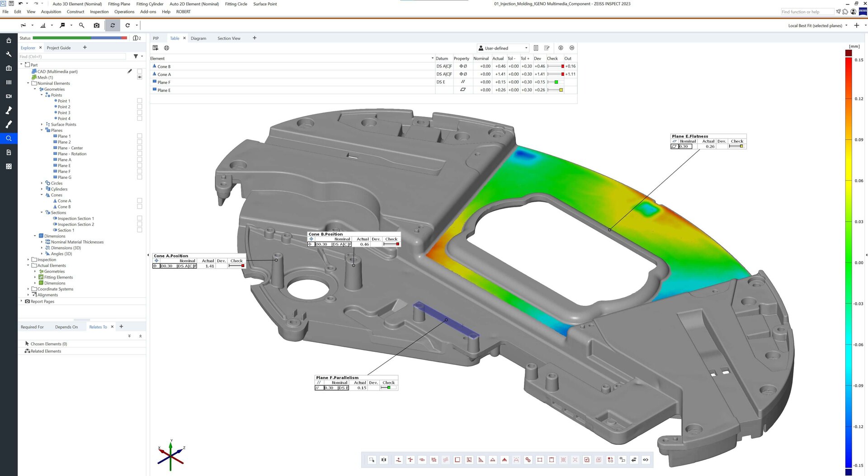Screen dimensions: 868x476
Task: Click the bar chart analysis icon in the toolbar
Action: [43, 25]
